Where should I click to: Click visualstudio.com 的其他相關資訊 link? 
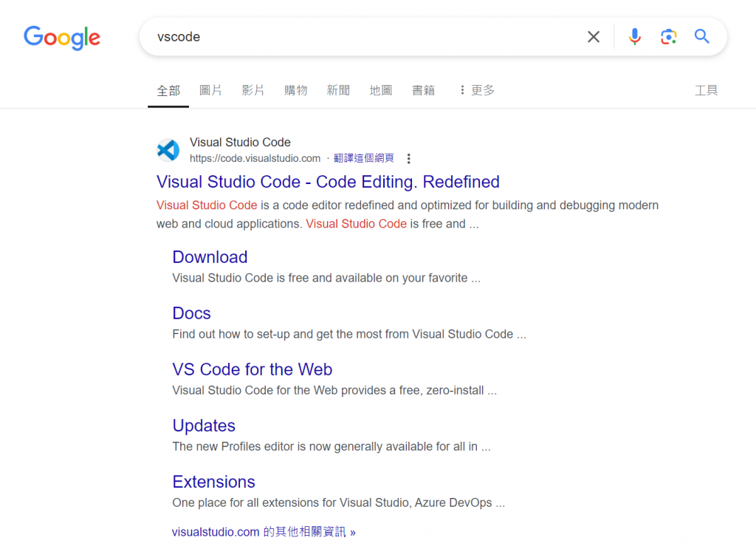(x=264, y=532)
